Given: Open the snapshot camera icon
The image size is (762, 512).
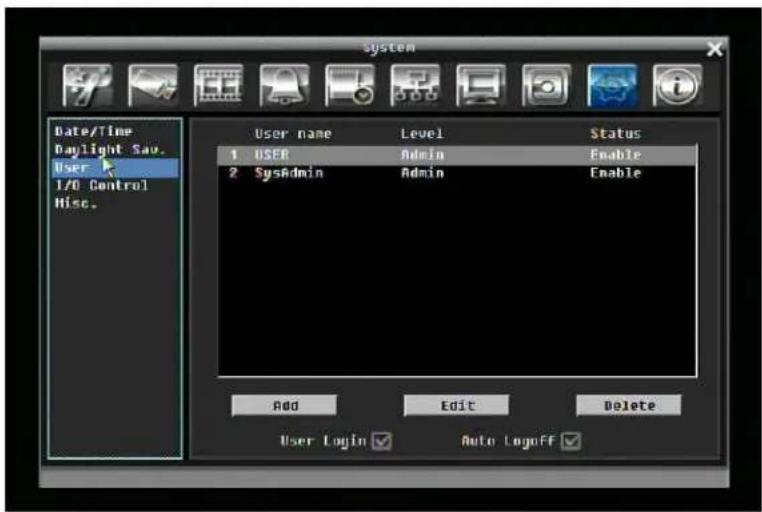Looking at the screenshot, I should tap(547, 85).
